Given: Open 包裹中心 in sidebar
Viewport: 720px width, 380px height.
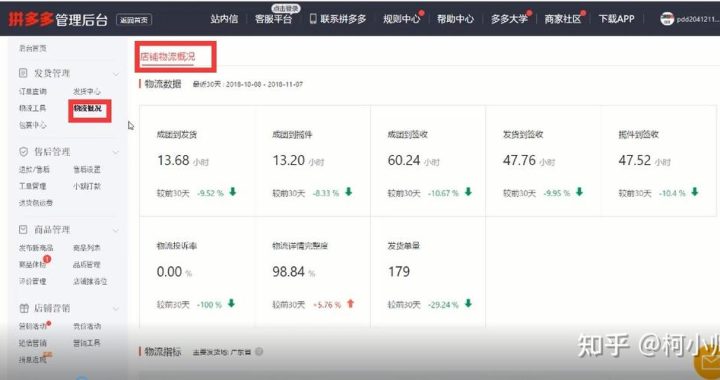Looking at the screenshot, I should 33,125.
